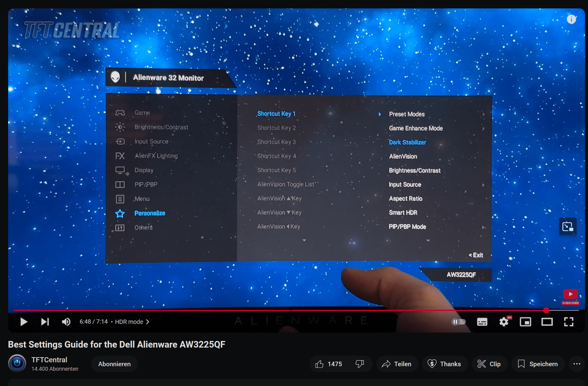Click the Thanks button
Image resolution: width=588 pixels, height=386 pixels.
444,364
